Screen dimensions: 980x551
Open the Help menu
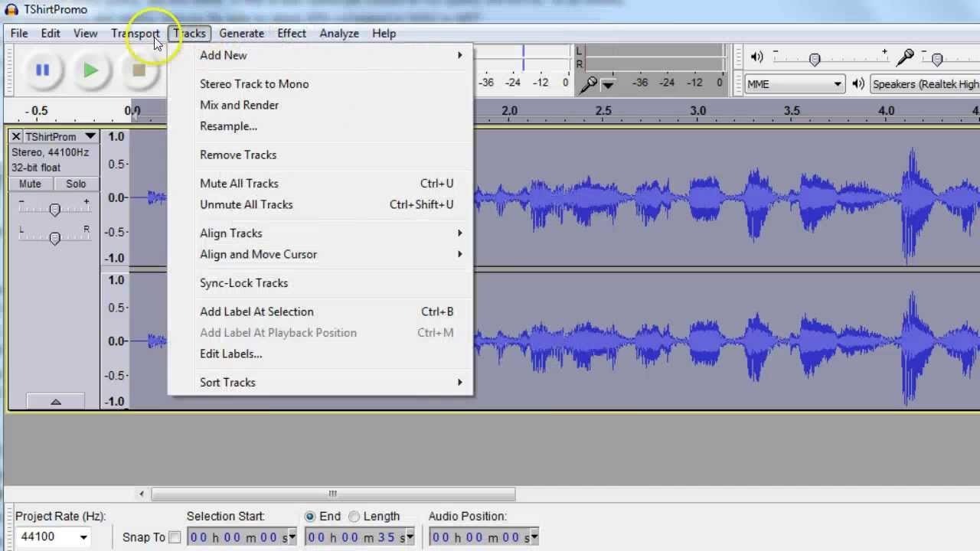pyautogui.click(x=384, y=34)
